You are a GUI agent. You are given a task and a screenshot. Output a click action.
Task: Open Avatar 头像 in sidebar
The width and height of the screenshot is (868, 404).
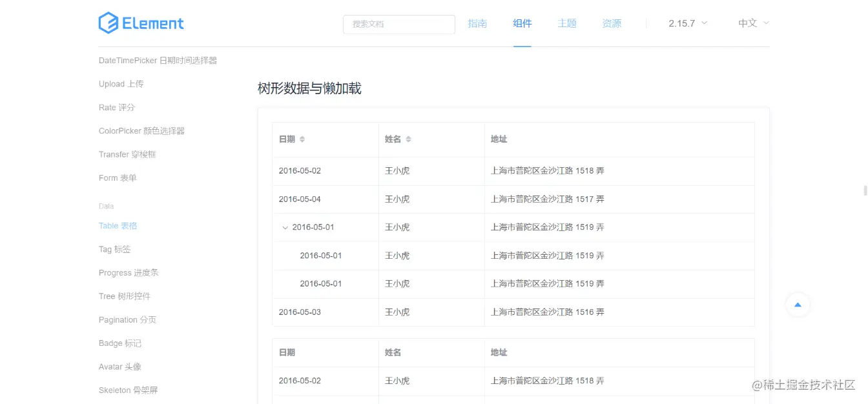[x=120, y=367]
